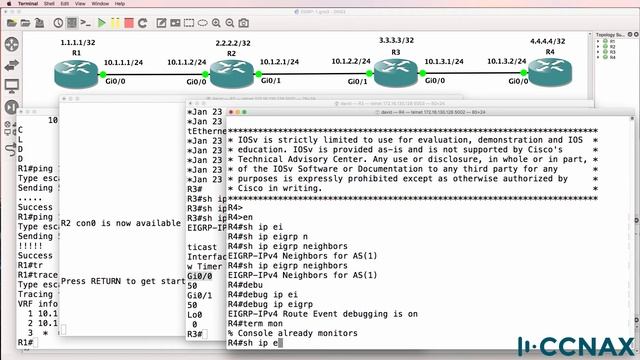Click R2 Gi0/1 interface label
The image size is (640, 360).
pos(271,81)
